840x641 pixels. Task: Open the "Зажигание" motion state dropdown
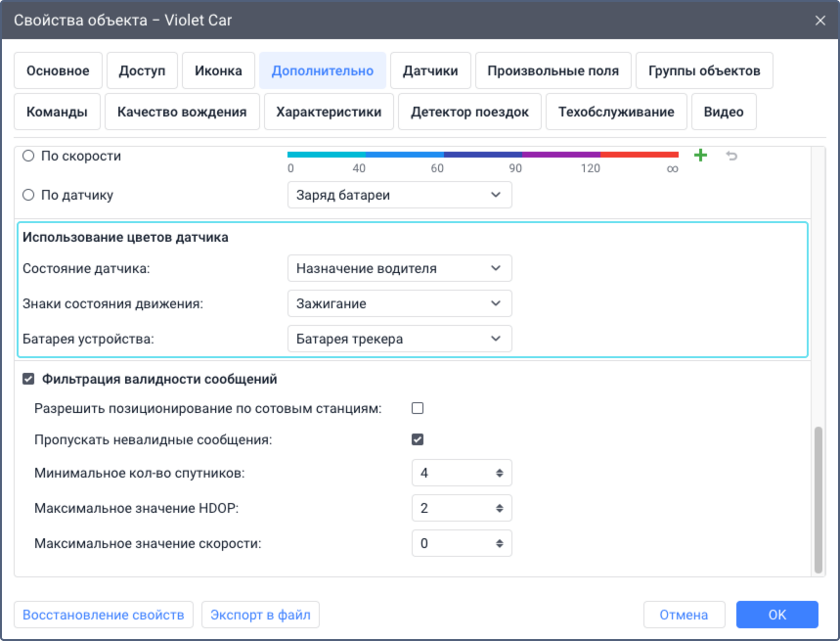coord(399,303)
